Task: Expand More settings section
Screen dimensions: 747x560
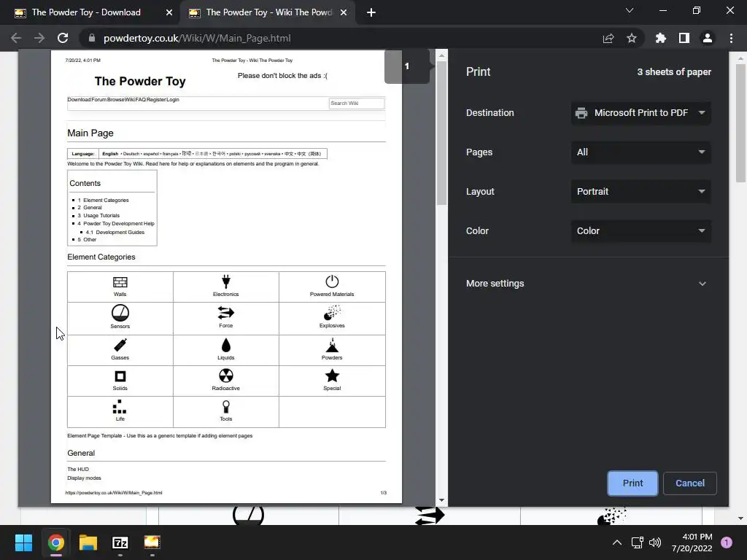Action: pos(587,284)
